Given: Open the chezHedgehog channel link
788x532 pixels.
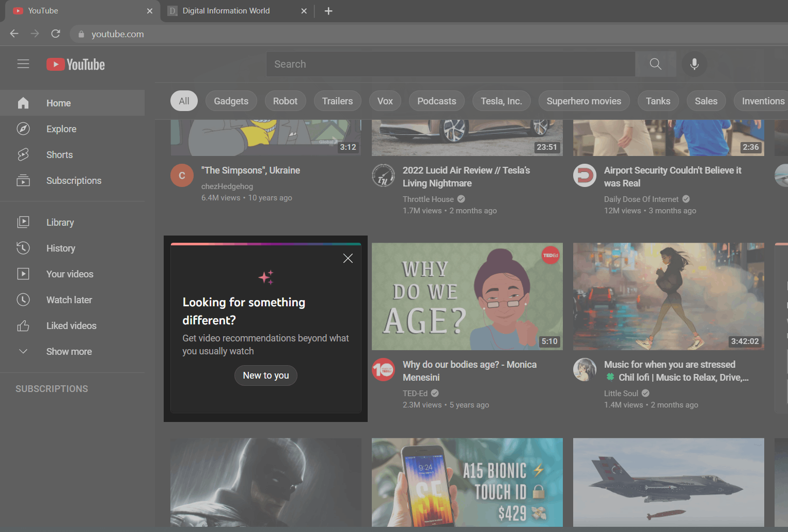Looking at the screenshot, I should pos(227,186).
